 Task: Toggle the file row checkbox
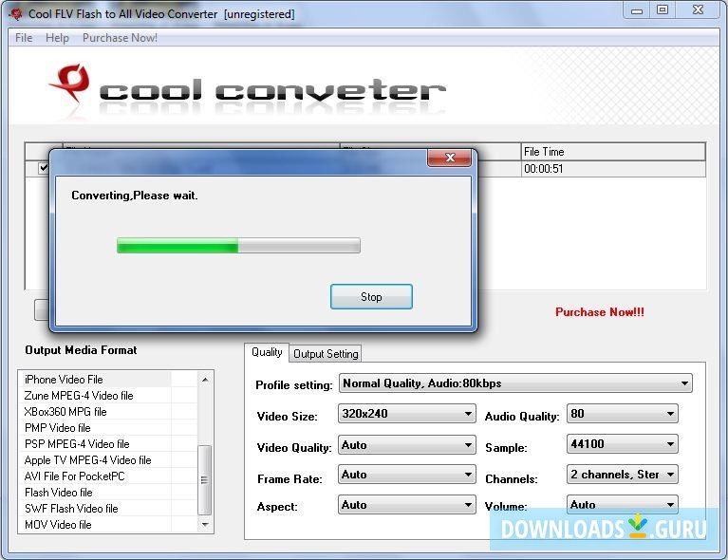(43, 168)
